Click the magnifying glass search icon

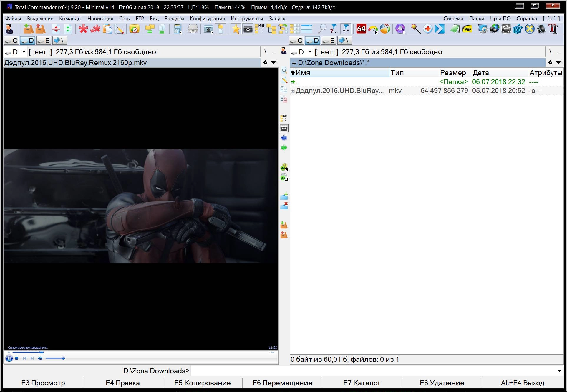tap(322, 29)
